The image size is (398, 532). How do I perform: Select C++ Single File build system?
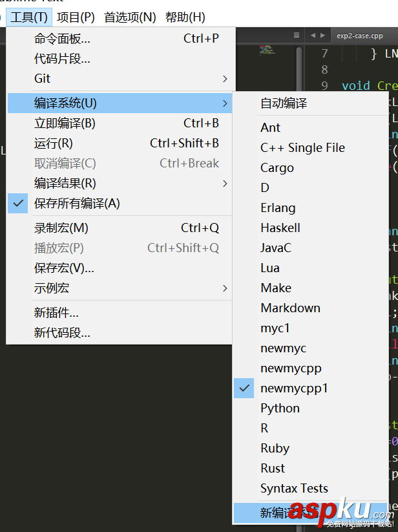(x=311, y=147)
